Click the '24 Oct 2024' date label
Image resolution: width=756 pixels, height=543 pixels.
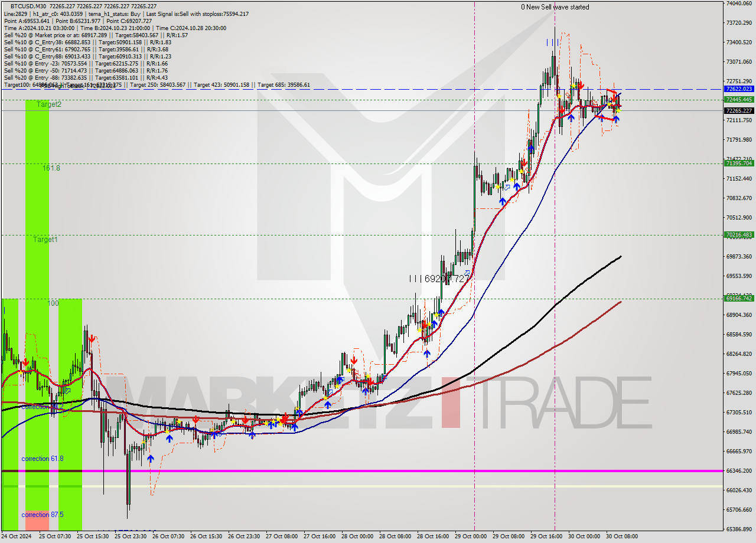coord(16,537)
